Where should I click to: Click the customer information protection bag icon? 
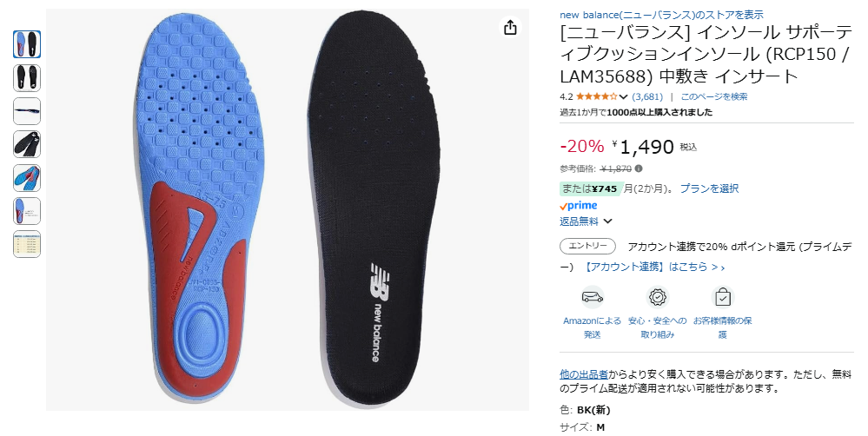pyautogui.click(x=722, y=297)
